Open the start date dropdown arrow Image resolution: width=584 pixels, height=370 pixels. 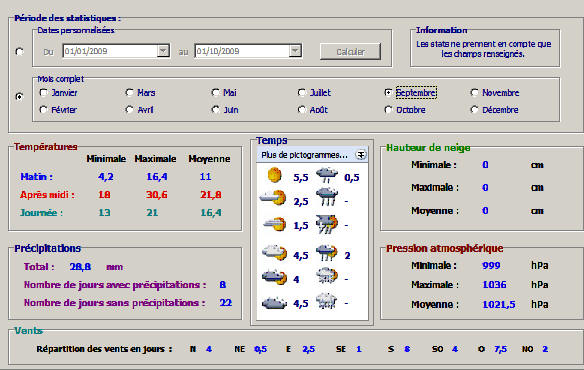pos(163,51)
